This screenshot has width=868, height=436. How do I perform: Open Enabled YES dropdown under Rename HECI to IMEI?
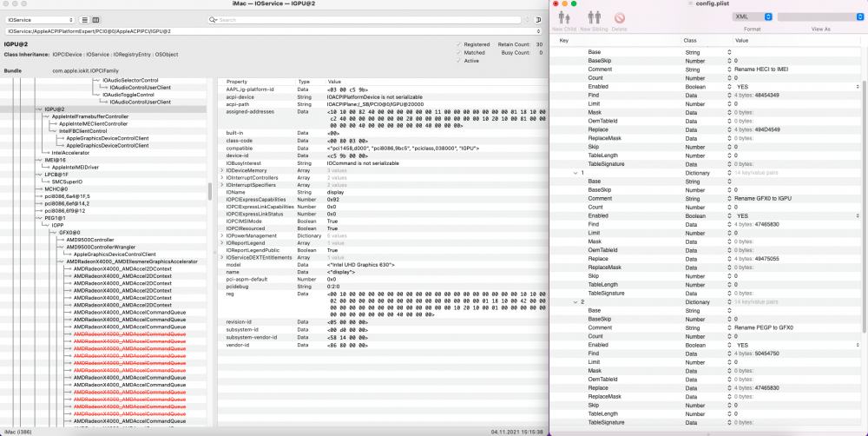pos(858,87)
